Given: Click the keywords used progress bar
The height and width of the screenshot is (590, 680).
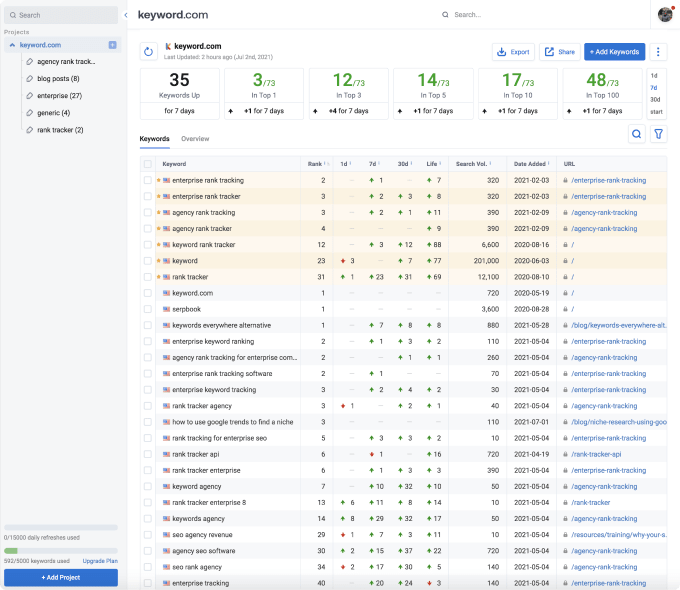Looking at the screenshot, I should point(61,550).
